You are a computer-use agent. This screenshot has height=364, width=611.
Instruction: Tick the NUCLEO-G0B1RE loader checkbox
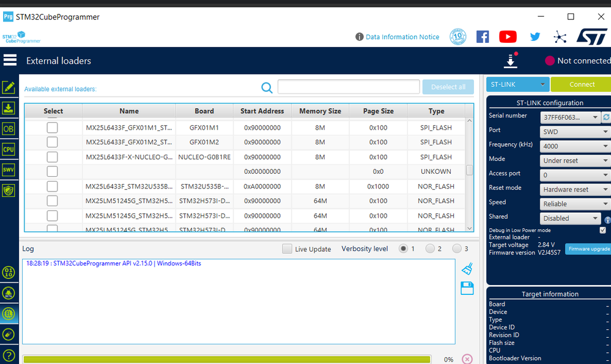[x=52, y=157]
